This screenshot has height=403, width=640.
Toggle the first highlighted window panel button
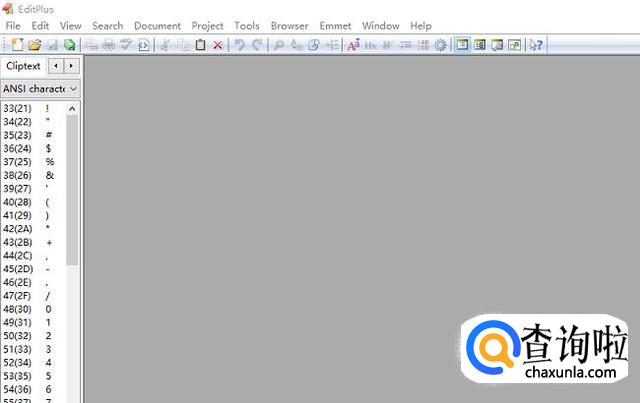point(462,45)
